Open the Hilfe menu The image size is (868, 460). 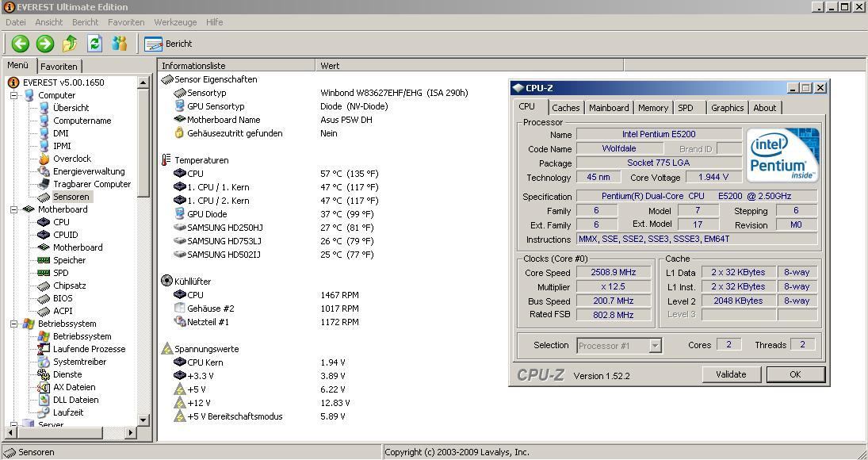[x=214, y=22]
